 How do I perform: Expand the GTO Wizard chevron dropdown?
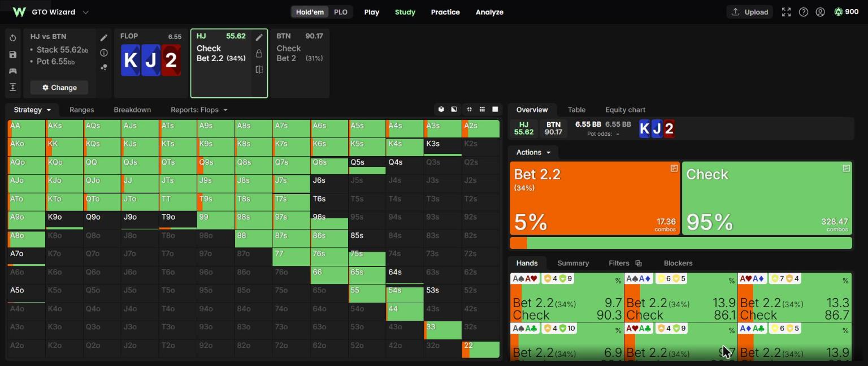(86, 12)
